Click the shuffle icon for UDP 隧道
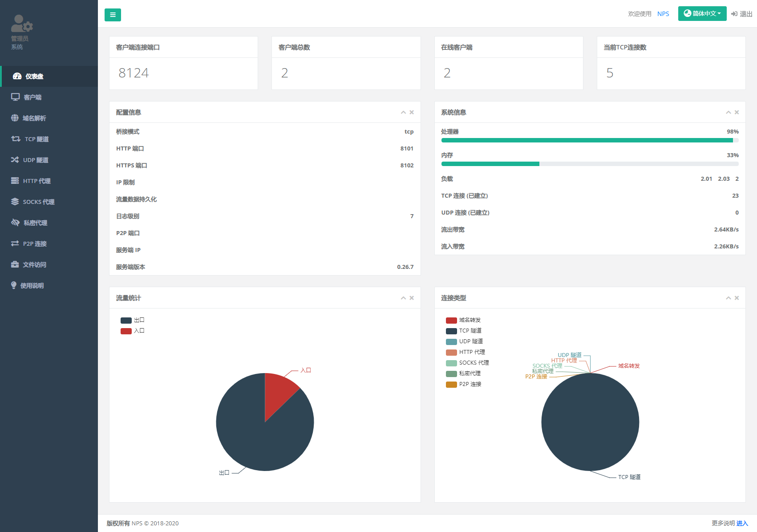This screenshot has height=532, width=757. (15, 160)
